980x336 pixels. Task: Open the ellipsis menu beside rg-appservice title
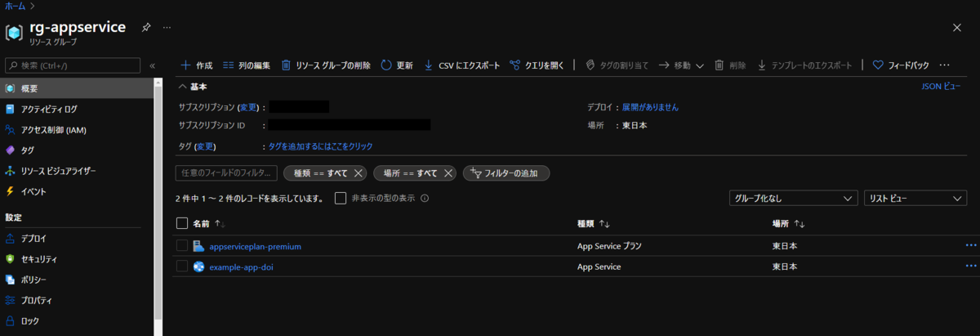pos(167,27)
